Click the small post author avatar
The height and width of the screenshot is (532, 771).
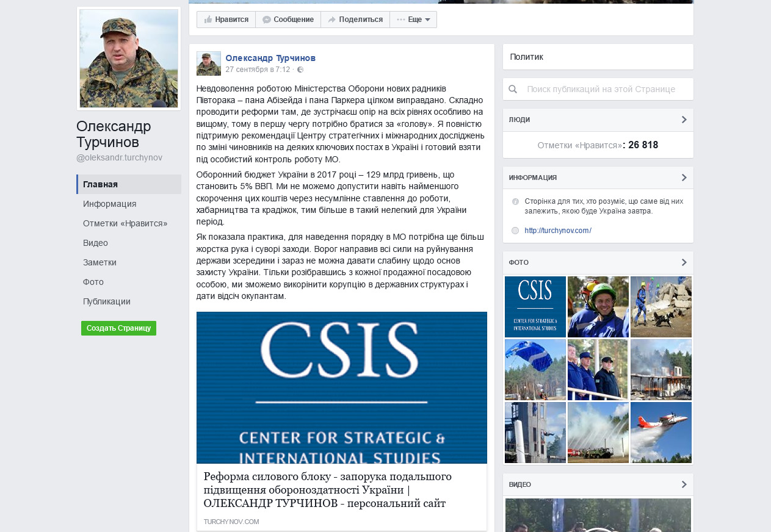coord(209,63)
